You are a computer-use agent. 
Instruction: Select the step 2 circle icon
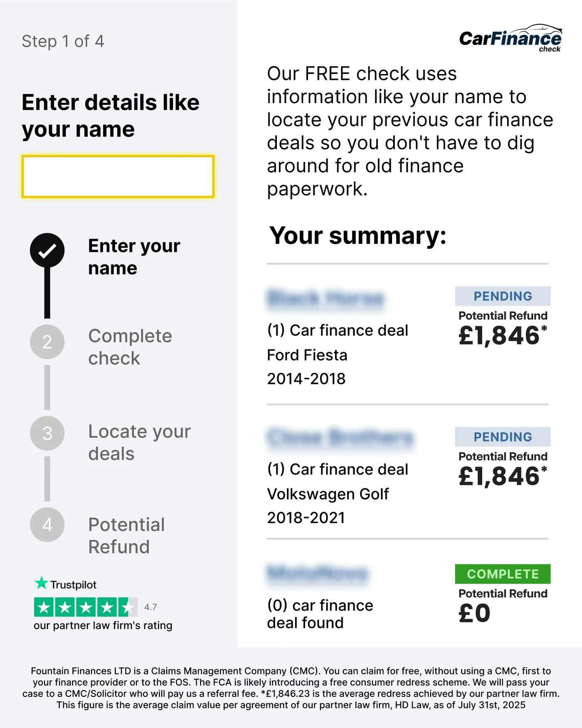(x=47, y=342)
